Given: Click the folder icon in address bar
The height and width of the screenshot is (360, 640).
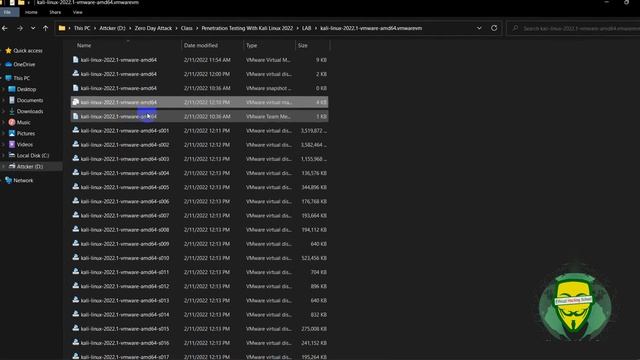Looking at the screenshot, I should click(62, 28).
